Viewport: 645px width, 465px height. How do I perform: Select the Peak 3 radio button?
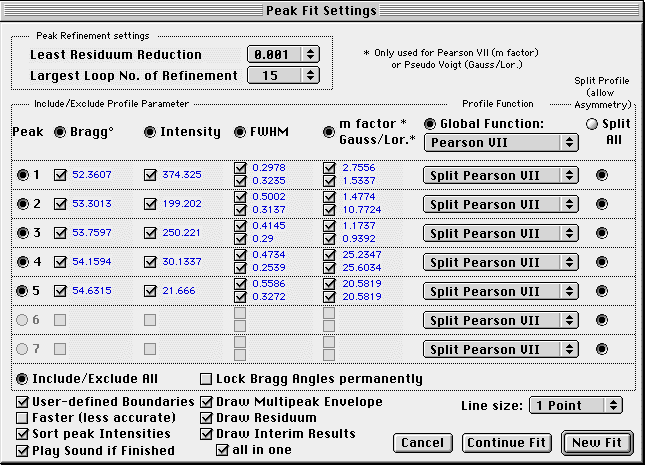[x=24, y=233]
